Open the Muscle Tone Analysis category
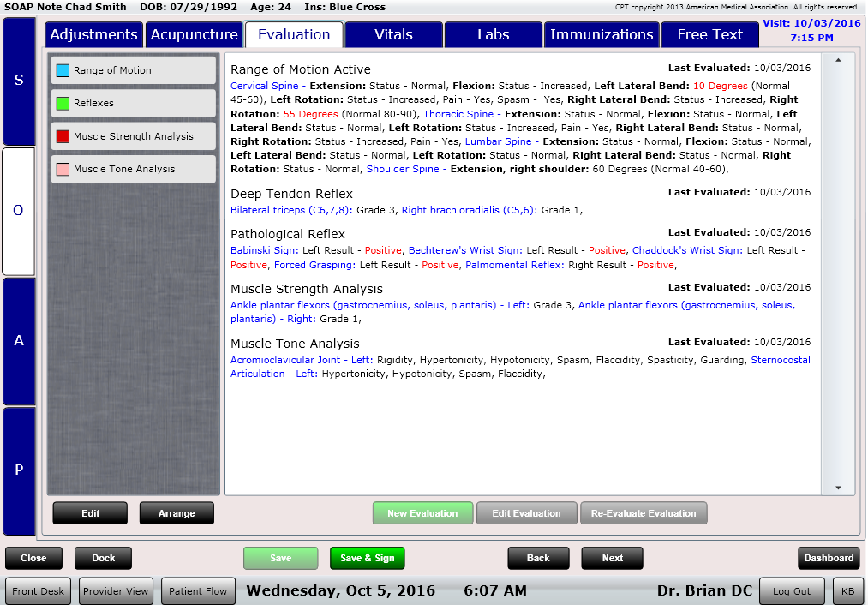868x605 pixels. click(132, 169)
